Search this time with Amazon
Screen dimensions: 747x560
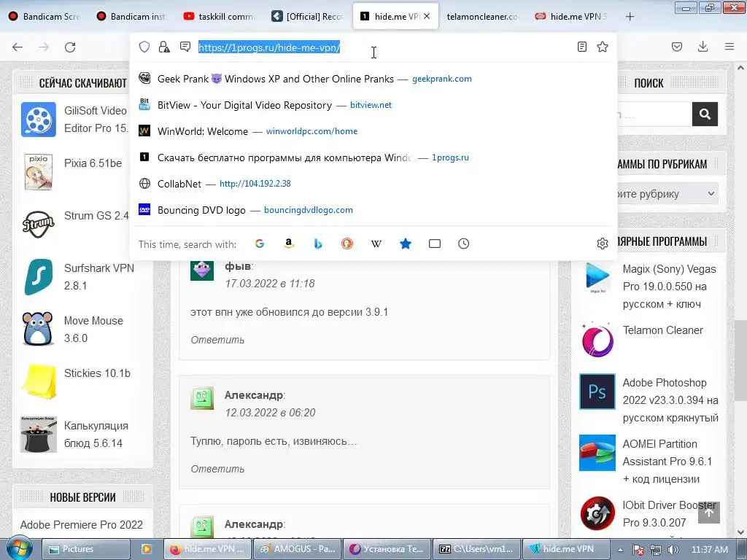289,244
